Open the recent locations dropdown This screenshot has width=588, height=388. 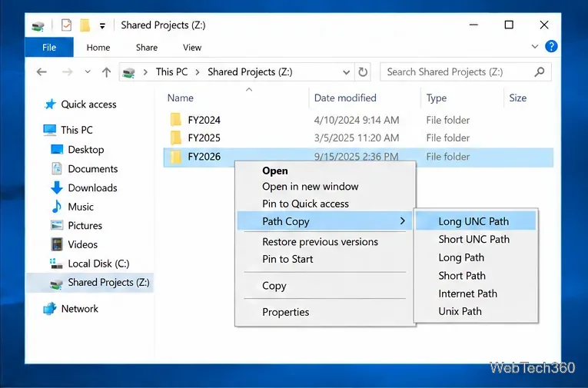[x=88, y=71]
